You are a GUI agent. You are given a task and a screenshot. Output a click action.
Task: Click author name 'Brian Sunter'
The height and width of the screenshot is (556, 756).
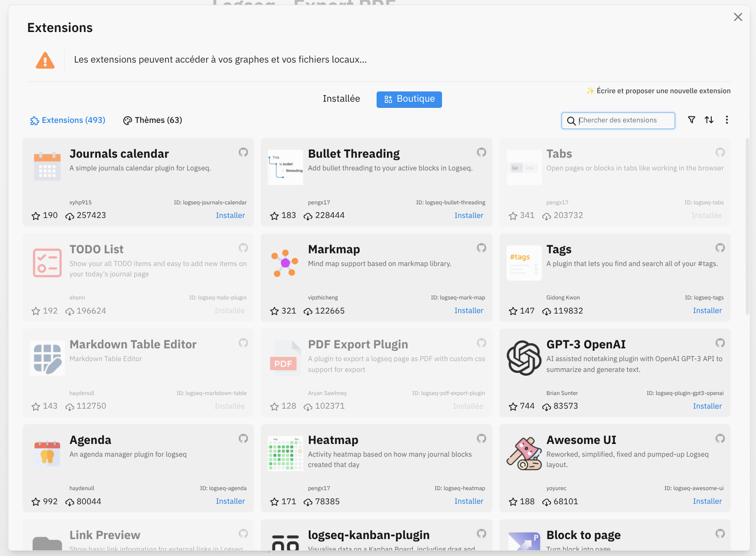tap(562, 393)
